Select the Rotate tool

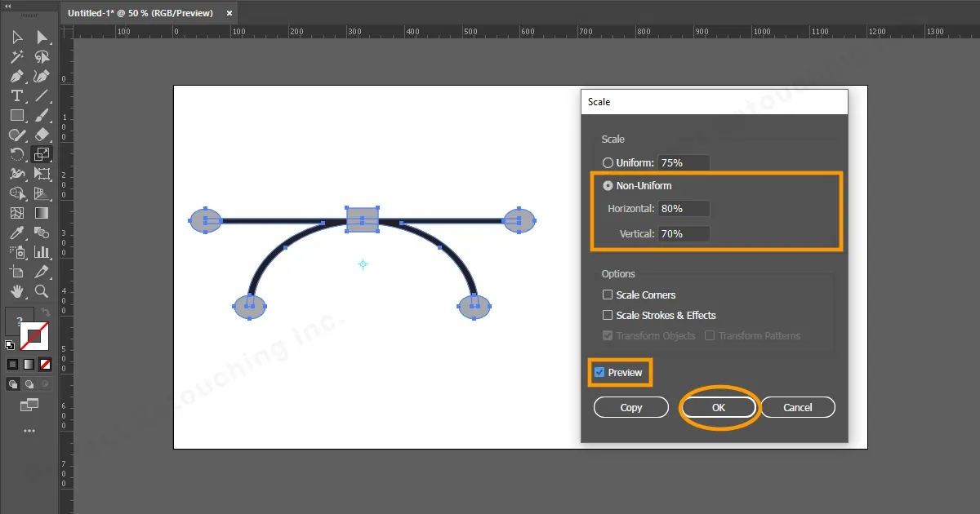pos(16,154)
